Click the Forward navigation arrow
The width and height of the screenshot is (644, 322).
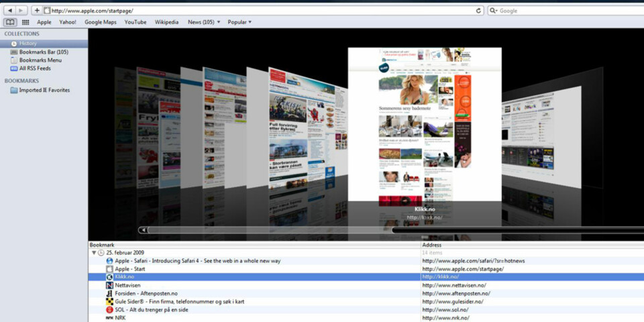click(x=21, y=11)
